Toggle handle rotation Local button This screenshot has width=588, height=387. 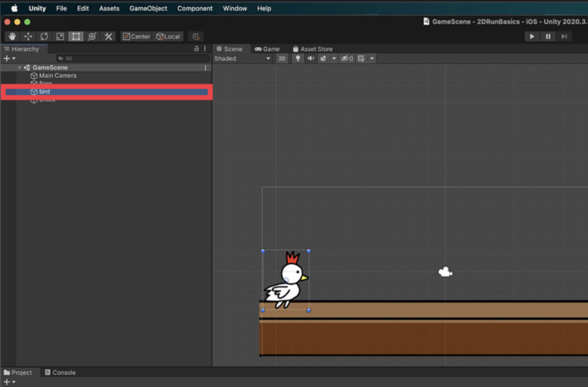tap(168, 37)
